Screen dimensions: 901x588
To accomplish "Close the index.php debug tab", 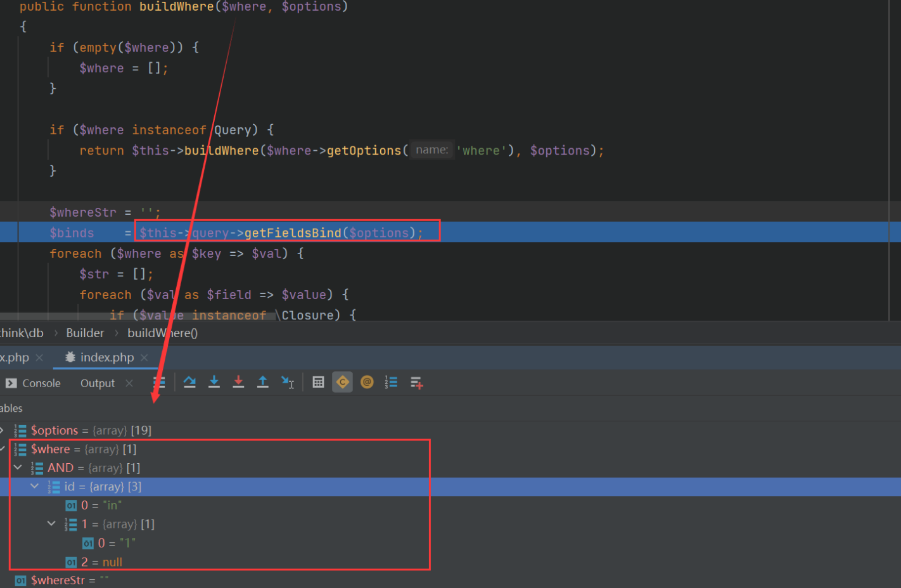I will [x=144, y=357].
